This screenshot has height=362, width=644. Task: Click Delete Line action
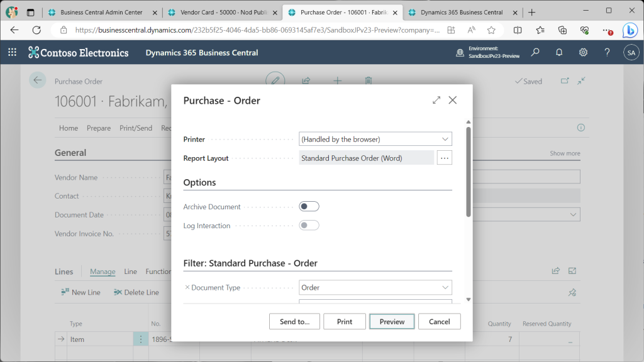click(x=136, y=292)
